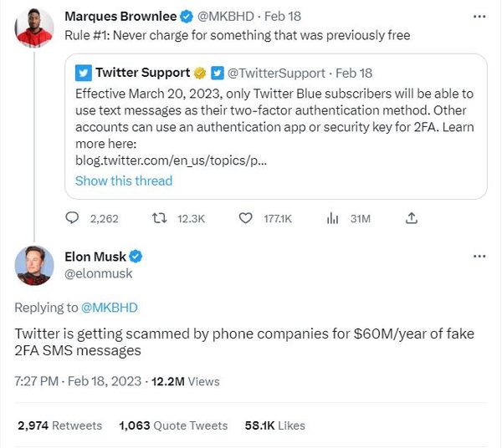Click the share icon on Marques Brownlee's tweet
The image size is (502, 448).
point(411,218)
